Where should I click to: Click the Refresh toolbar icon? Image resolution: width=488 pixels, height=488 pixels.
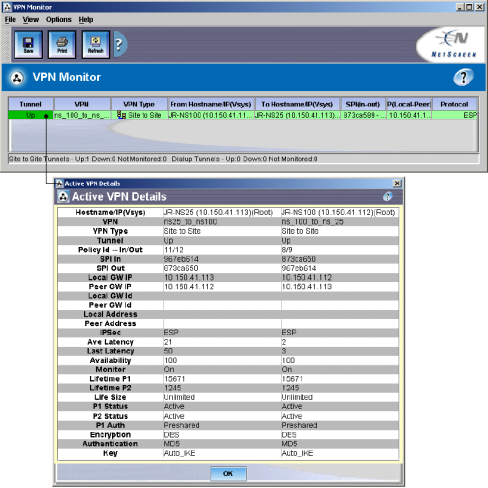(x=96, y=45)
